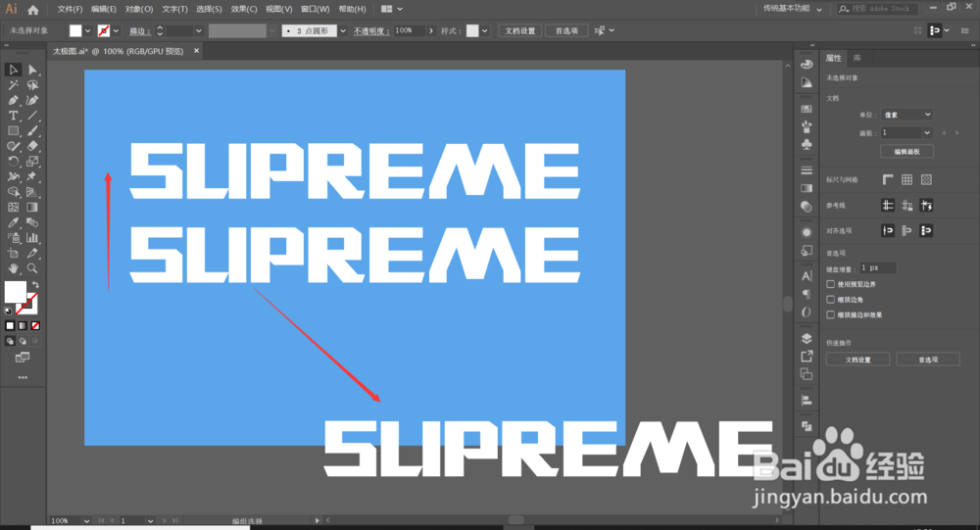Select the 属性 tab
The image size is (980, 530).
pos(834,58)
